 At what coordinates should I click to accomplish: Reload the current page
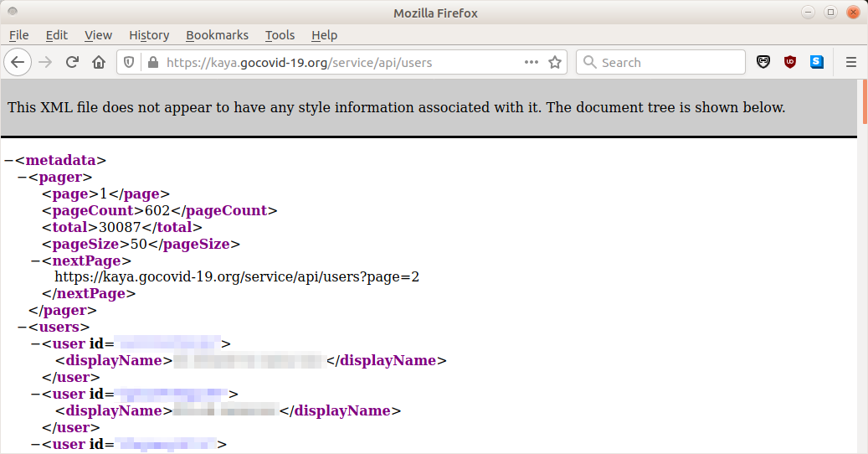(72, 62)
